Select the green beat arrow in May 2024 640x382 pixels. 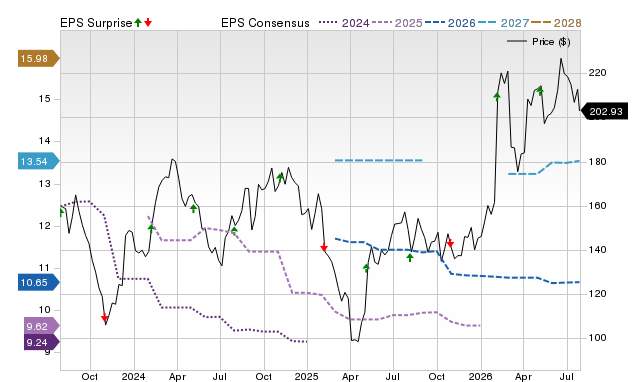point(193,209)
